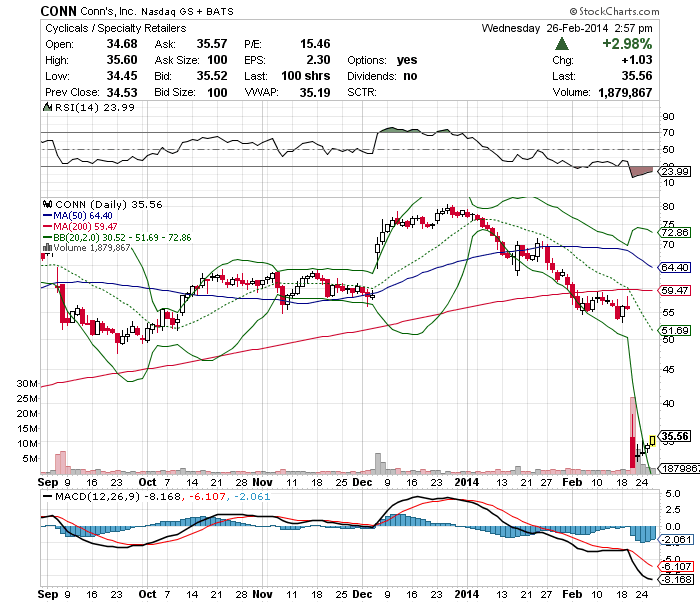Screen dimensions: 700x603
Task: Click the Last trade size 100 shrs
Action: [306, 76]
